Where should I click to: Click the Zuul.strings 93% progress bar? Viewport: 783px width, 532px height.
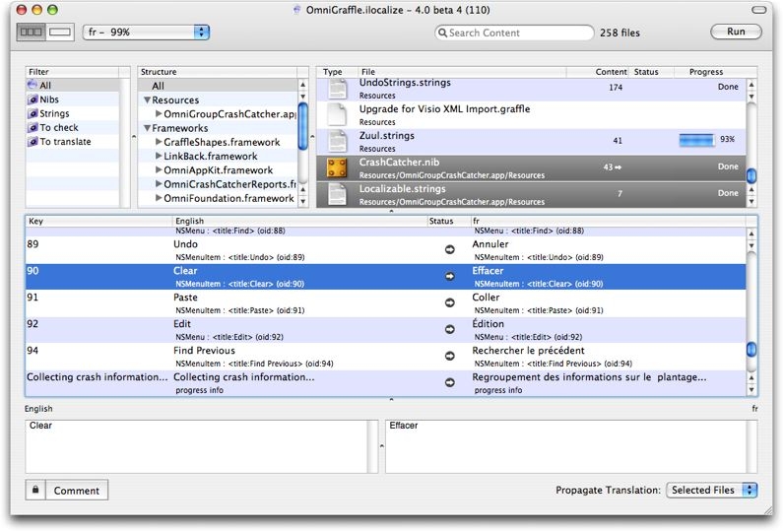click(696, 140)
